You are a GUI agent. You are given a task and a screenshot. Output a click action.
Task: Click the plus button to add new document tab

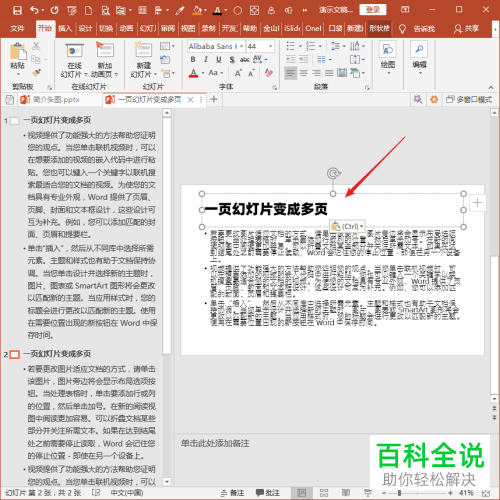pos(214,99)
